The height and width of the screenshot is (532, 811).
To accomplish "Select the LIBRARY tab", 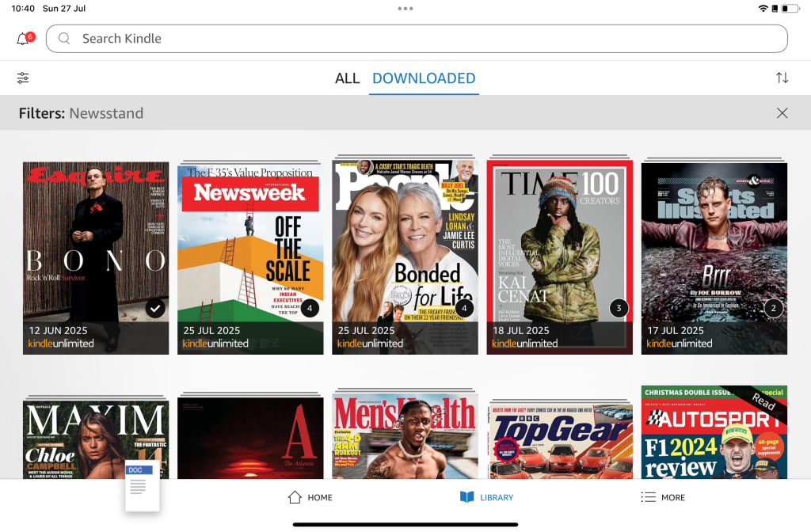I will point(487,497).
